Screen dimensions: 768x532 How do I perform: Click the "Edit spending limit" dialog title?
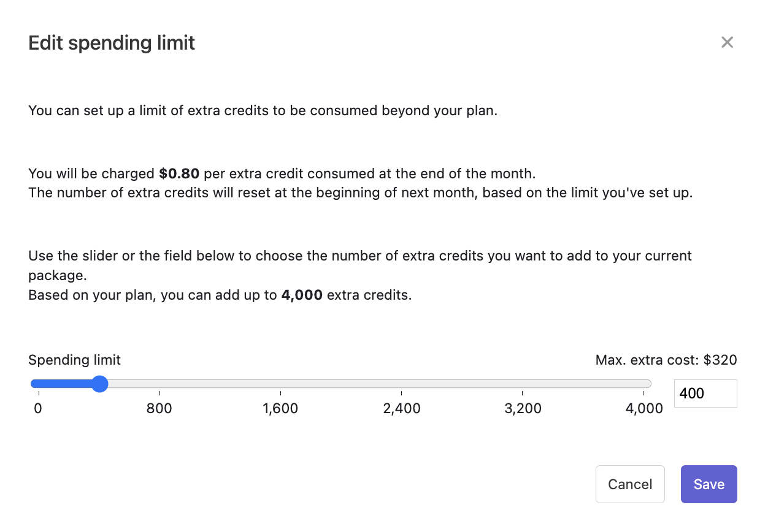coord(112,43)
